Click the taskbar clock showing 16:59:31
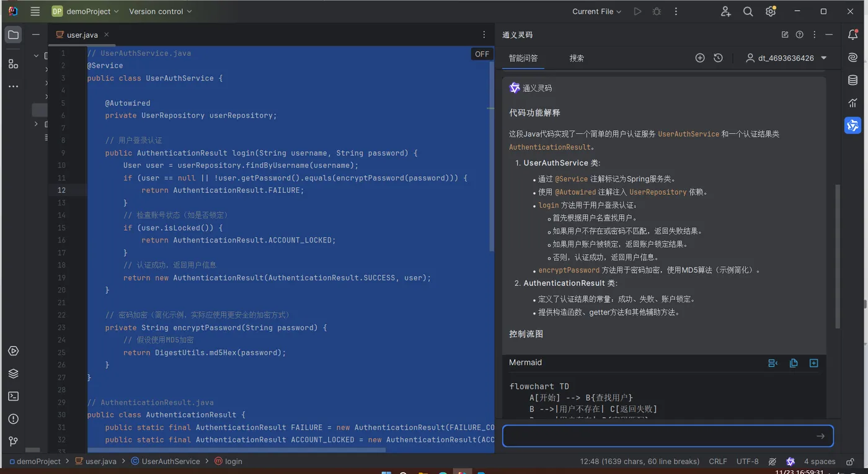The height and width of the screenshot is (474, 868). [800, 472]
